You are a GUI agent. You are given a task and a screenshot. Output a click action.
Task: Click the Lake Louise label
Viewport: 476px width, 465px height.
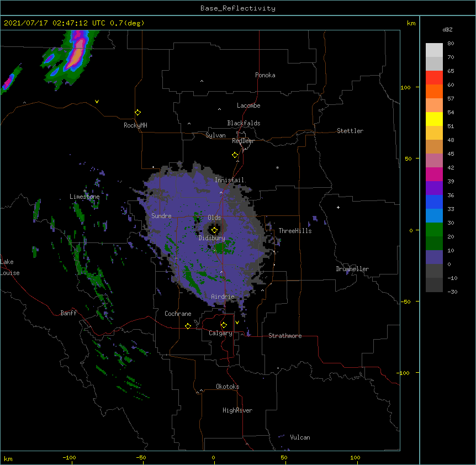pyautogui.click(x=10, y=267)
